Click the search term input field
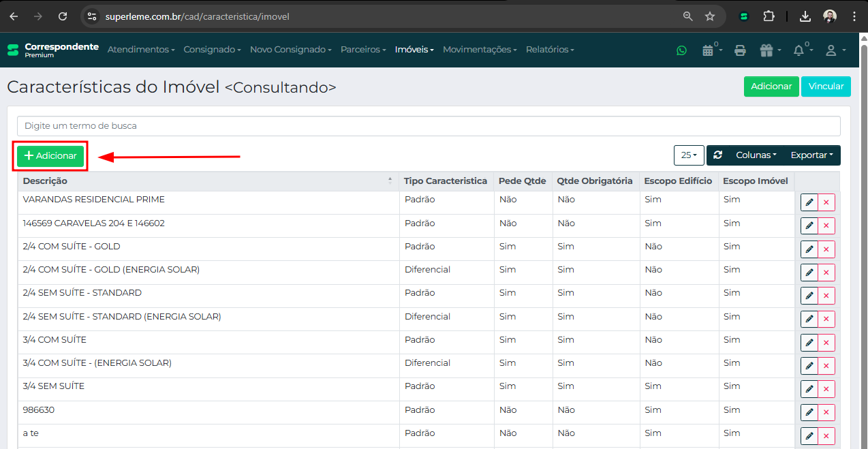Image resolution: width=868 pixels, height=449 pixels. 428,126
